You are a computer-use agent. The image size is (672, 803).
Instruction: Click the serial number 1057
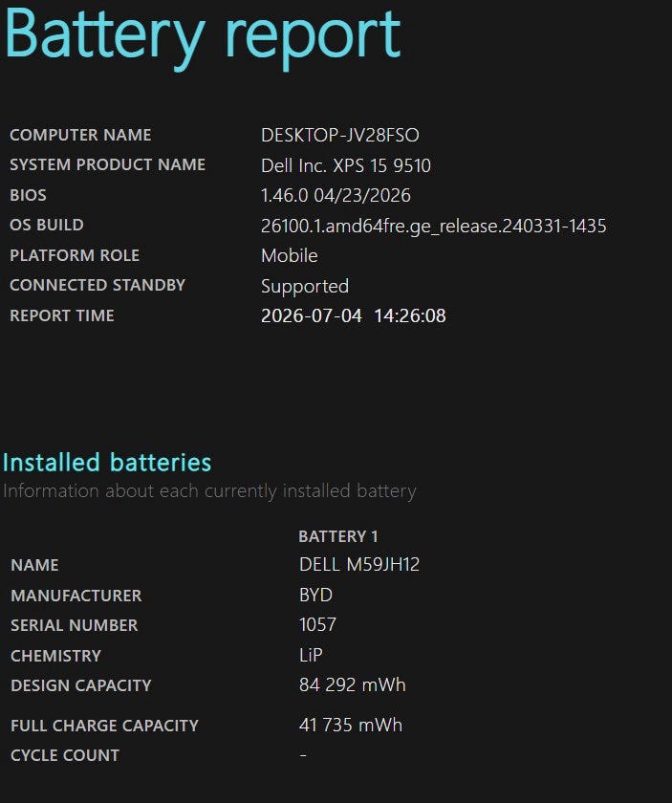click(x=317, y=624)
